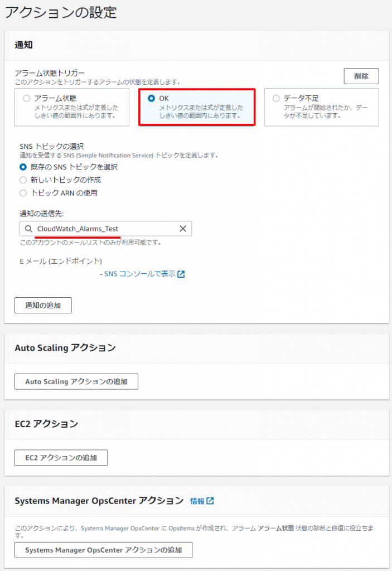Click the CloudWatch_Alarms_Test topic input field
Viewport: 392px width, 571px height.
tap(105, 229)
